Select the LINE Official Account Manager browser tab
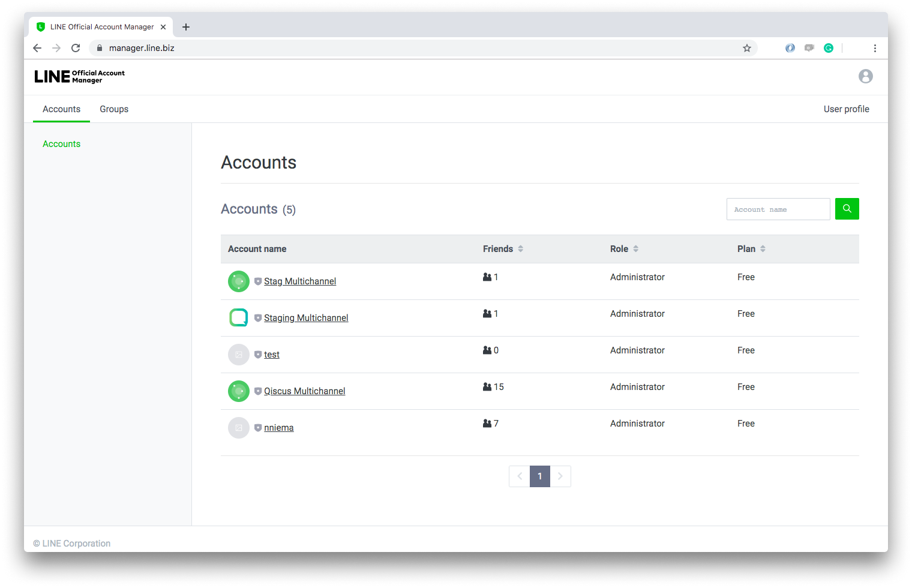Image resolution: width=912 pixels, height=588 pixels. tap(102, 27)
